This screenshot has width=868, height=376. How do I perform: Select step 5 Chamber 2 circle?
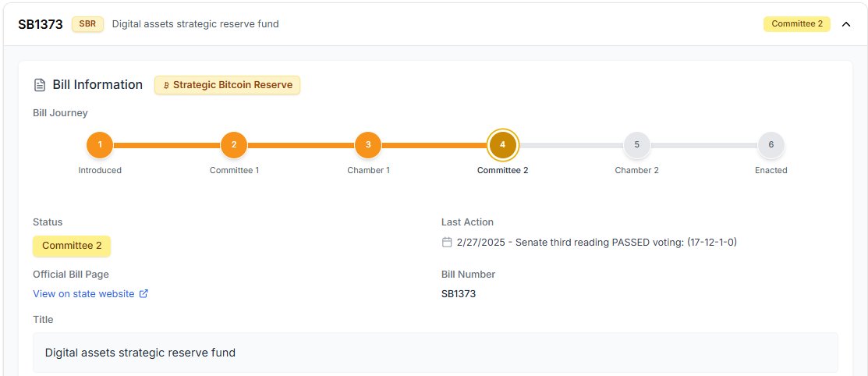point(637,144)
